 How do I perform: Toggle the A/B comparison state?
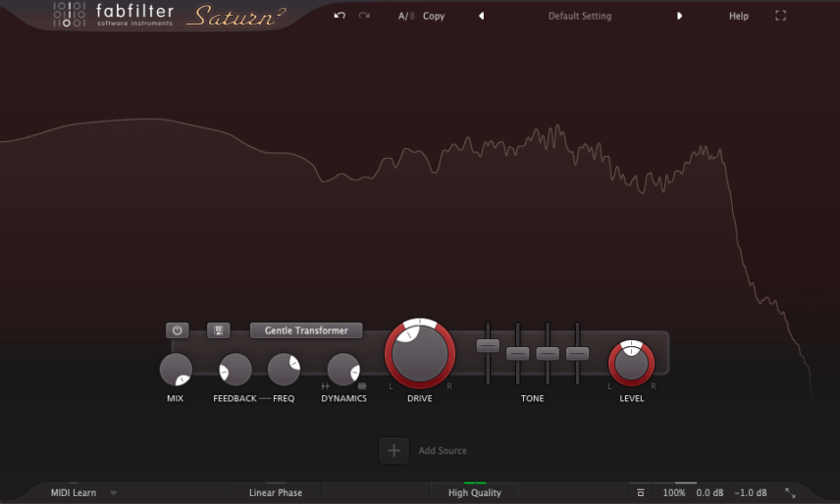tap(406, 16)
